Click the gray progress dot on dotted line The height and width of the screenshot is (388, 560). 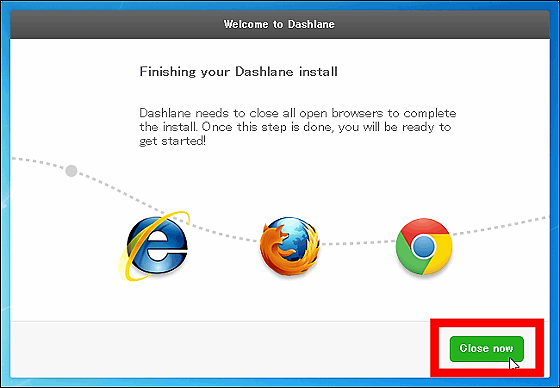pos(71,171)
